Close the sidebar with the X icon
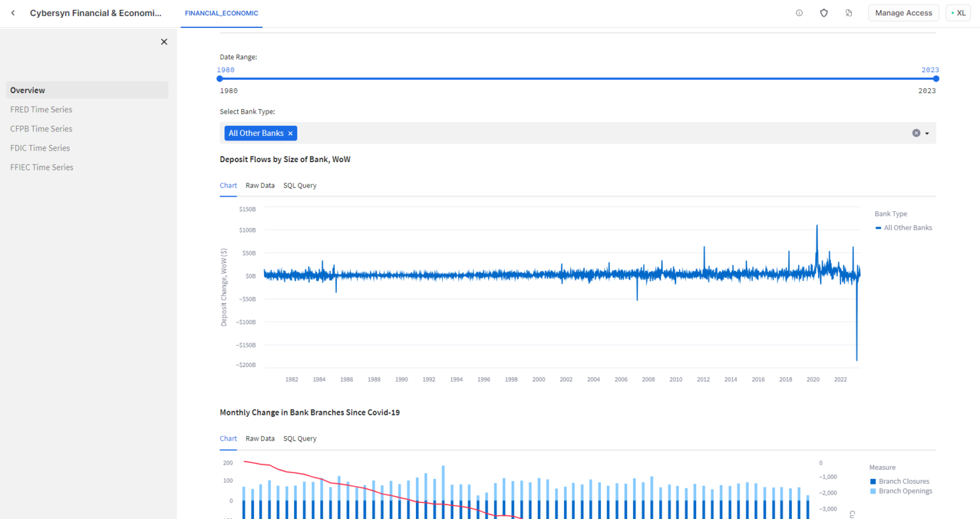980x519 pixels. coord(164,42)
